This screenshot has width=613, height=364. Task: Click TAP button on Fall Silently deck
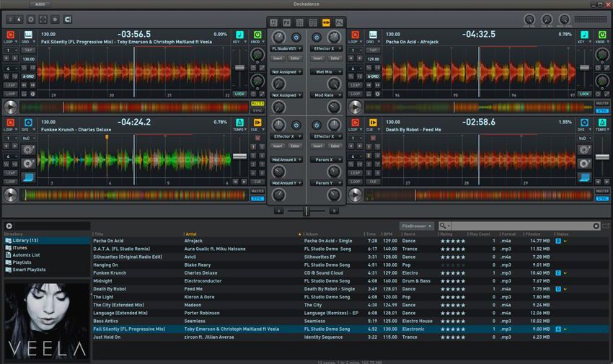(28, 50)
